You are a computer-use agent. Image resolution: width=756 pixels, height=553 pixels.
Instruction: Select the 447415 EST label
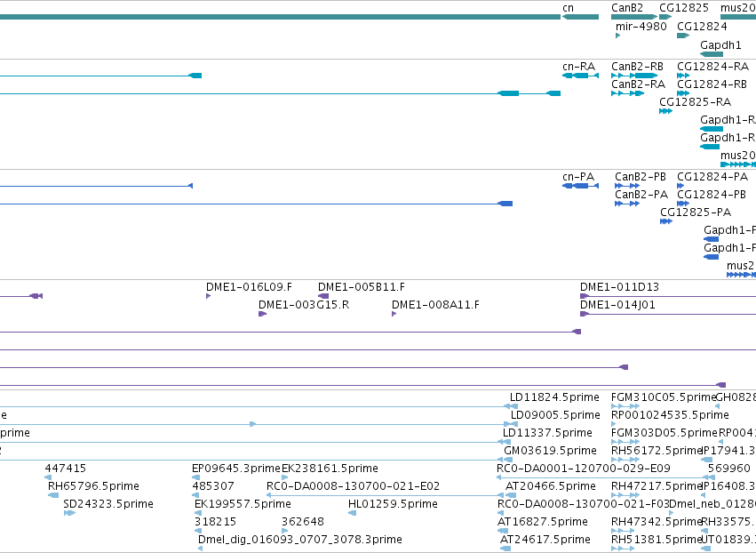[66, 469]
